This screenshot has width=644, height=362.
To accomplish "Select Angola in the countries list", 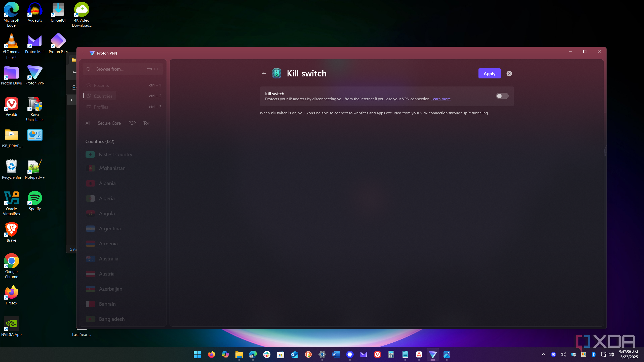I will click(x=123, y=213).
